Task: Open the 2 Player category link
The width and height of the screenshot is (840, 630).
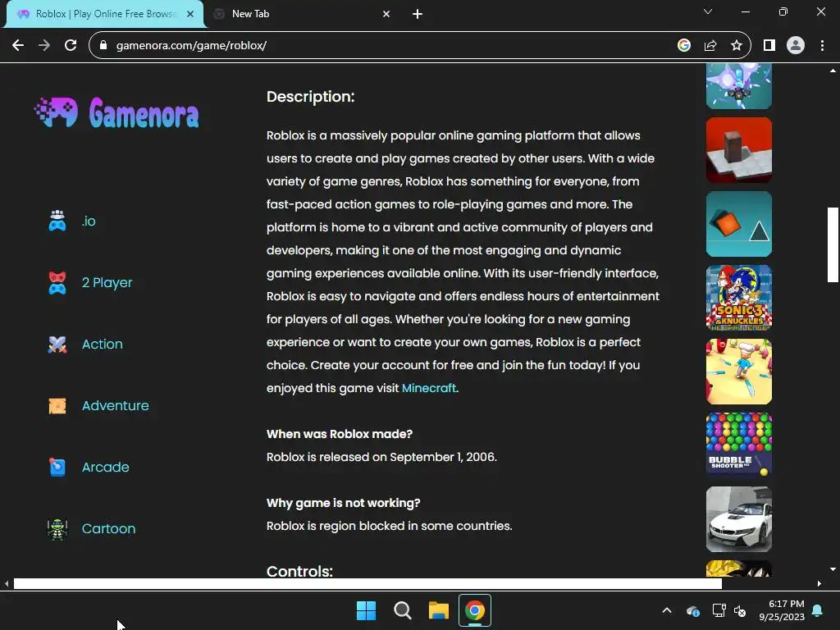Action: click(107, 282)
